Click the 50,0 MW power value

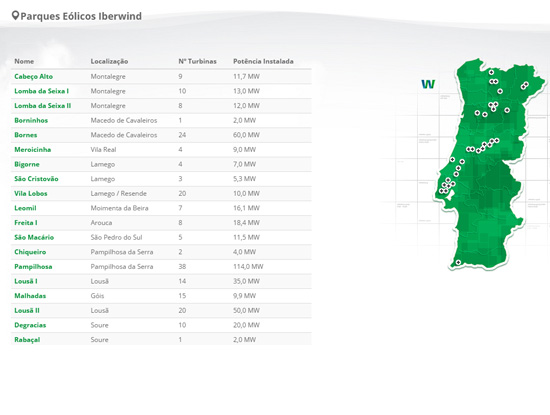click(246, 310)
